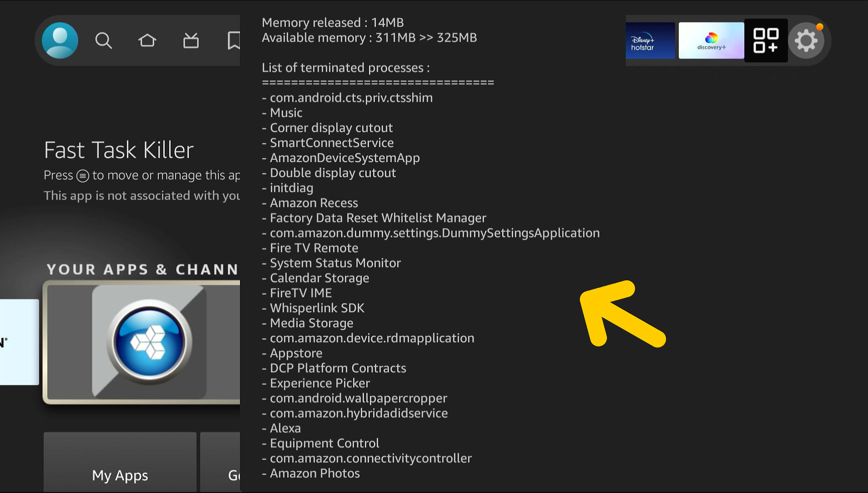Select 'FireTV IME' entry
This screenshot has height=493, width=868.
point(297,293)
